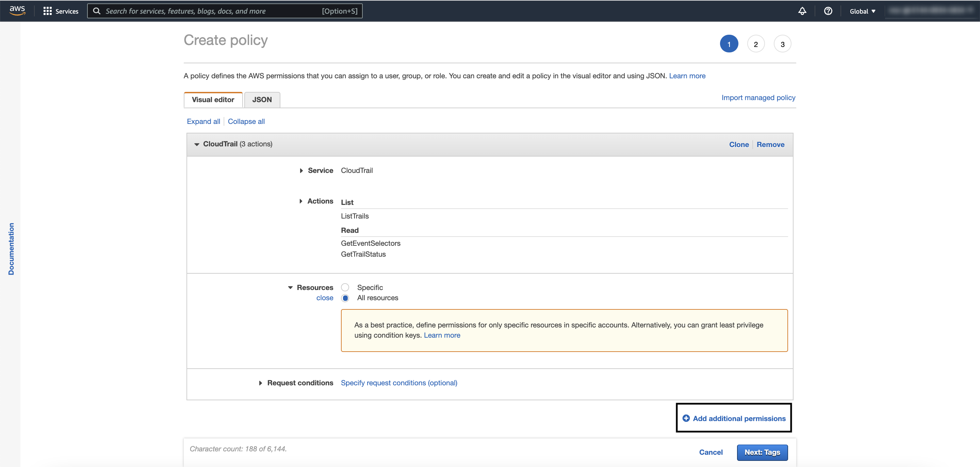The image size is (980, 467).
Task: Switch to the JSON tab
Action: tap(262, 100)
